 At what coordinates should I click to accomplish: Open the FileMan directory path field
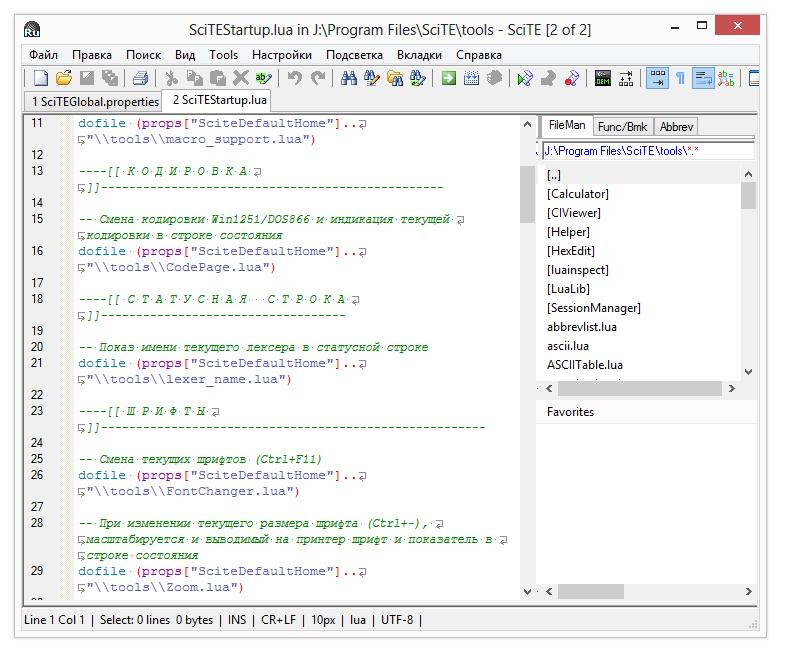click(647, 151)
